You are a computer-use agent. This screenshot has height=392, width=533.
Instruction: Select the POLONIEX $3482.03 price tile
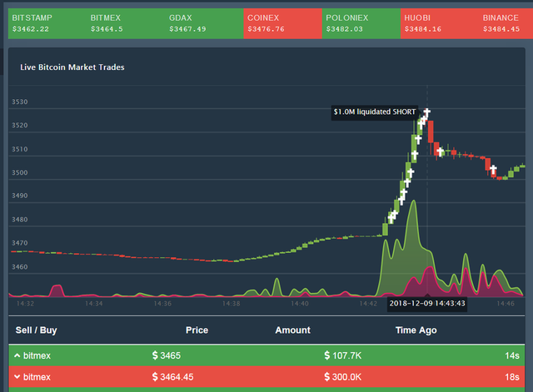pos(361,23)
